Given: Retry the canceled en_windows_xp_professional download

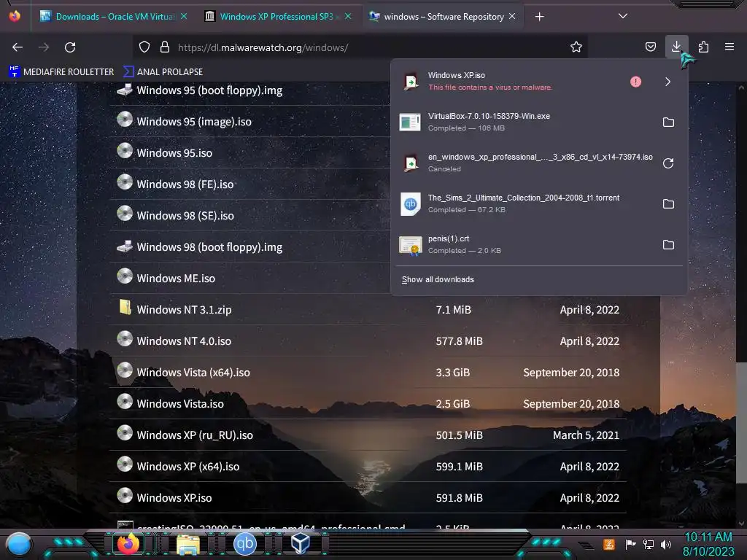Looking at the screenshot, I should pyautogui.click(x=668, y=163).
